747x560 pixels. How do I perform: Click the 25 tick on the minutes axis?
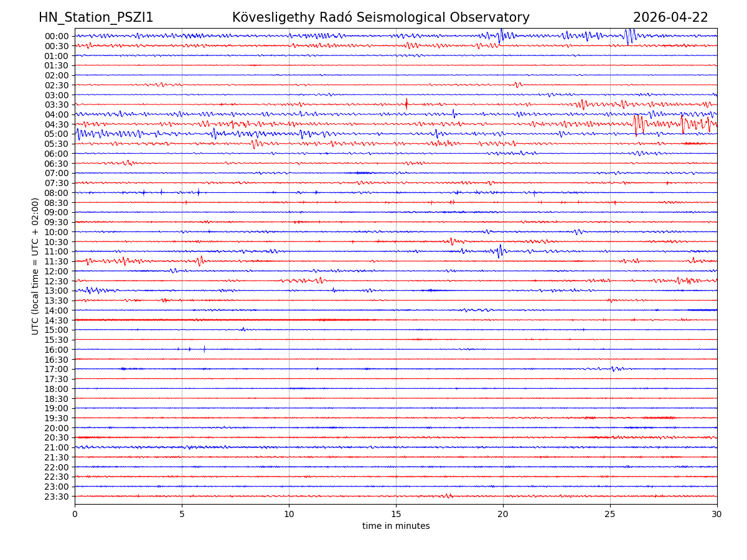coord(610,514)
